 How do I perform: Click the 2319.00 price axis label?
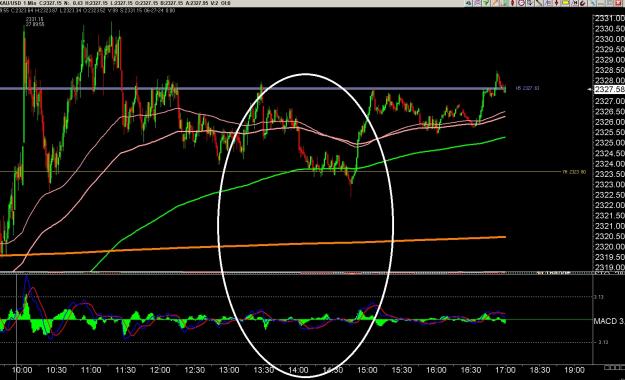[x=609, y=267]
